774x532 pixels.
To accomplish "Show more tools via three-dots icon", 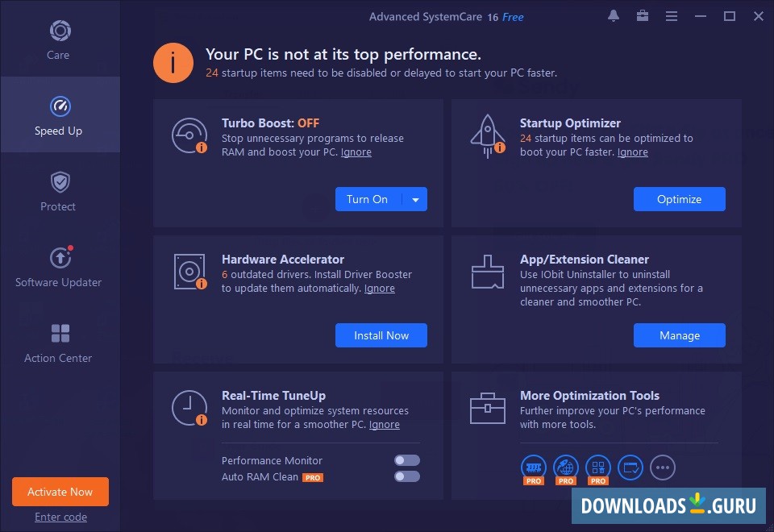I will pos(663,468).
